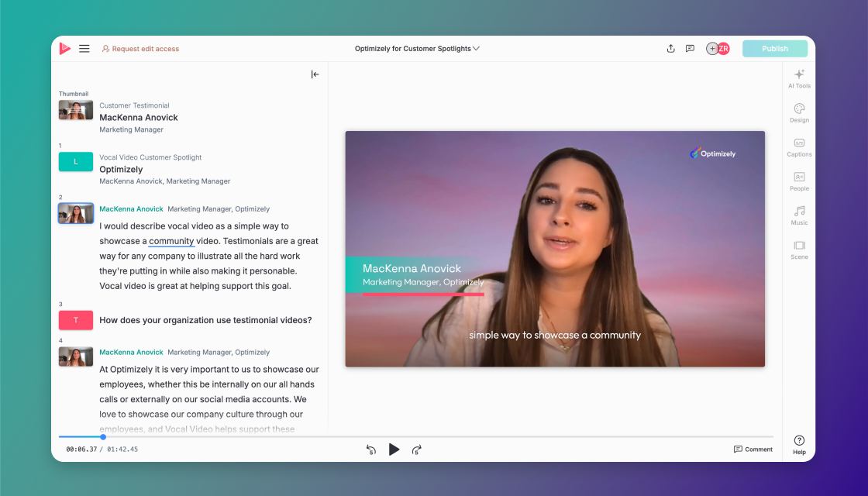Select scene 4 video thumbnail
This screenshot has width=868, height=496.
pyautogui.click(x=76, y=356)
